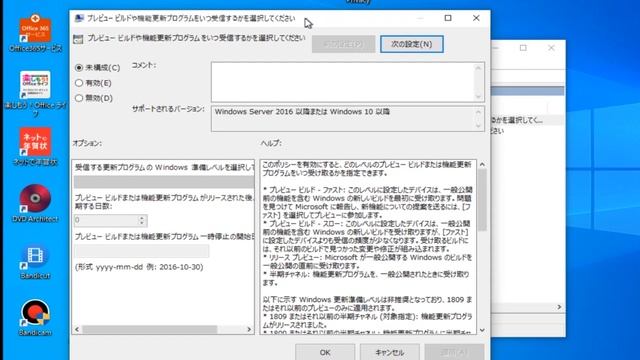Click the 半期チャネル help paragraph

tap(367, 278)
